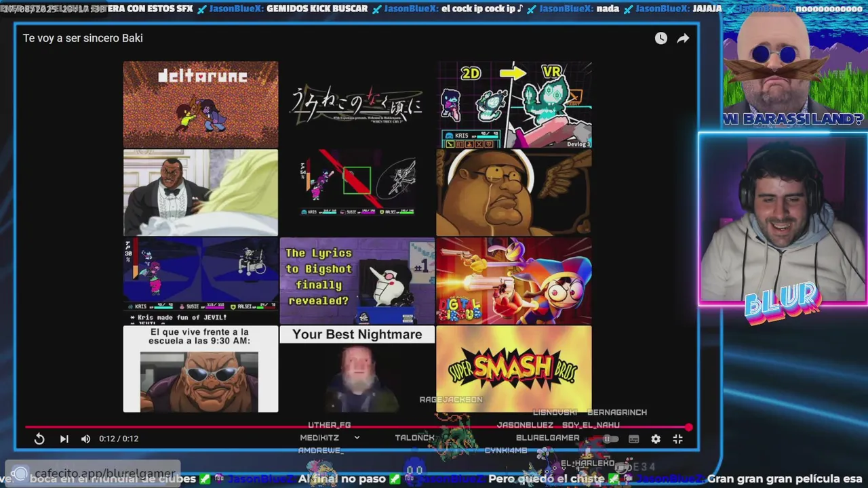The height and width of the screenshot is (488, 868).
Task: Open the tuxedo man anime thumbnail
Action: (201, 192)
